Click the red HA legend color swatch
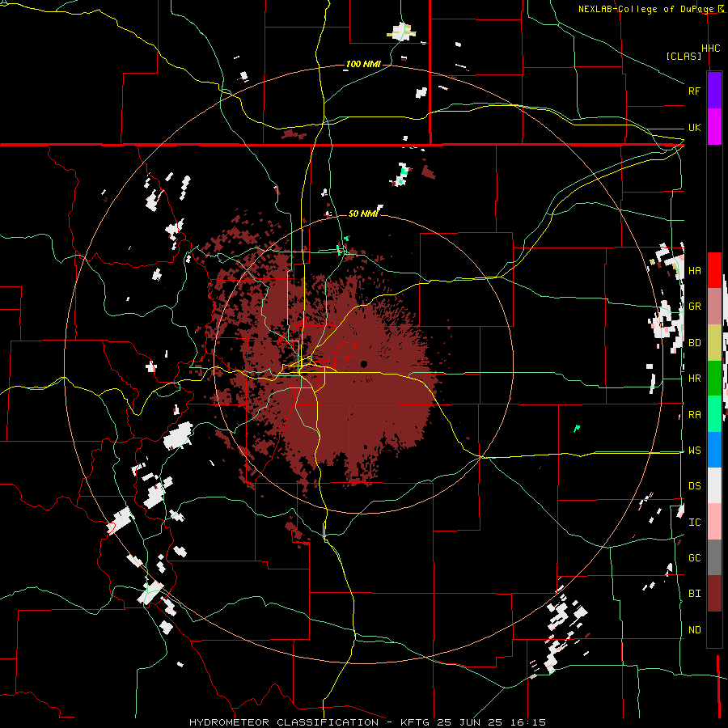Viewport: 728px width, 728px height. tap(714, 270)
